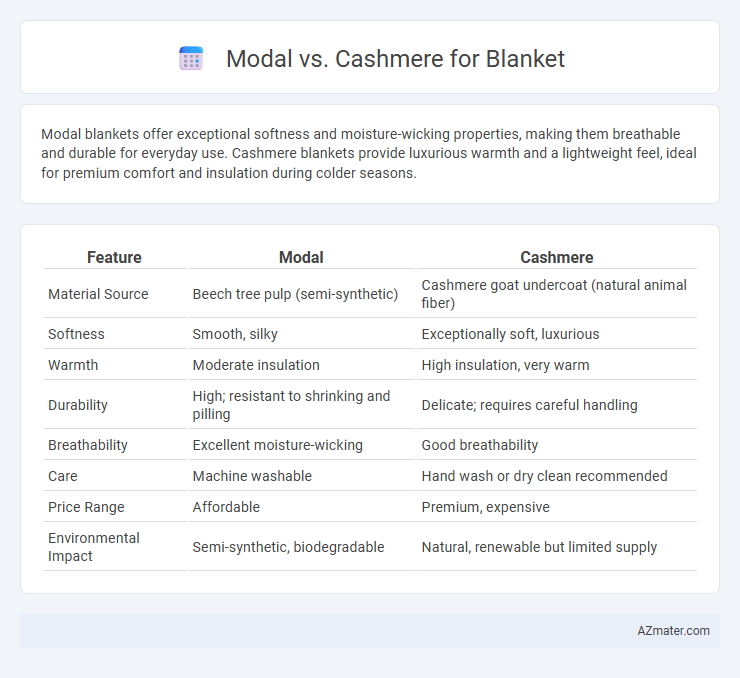Open the AZmater.com link in footer

tap(673, 631)
